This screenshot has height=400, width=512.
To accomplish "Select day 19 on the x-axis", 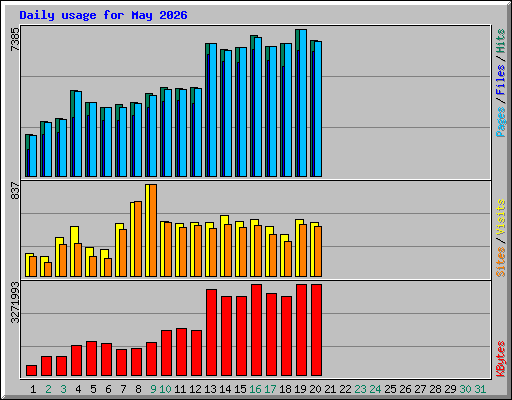I will (300, 389).
